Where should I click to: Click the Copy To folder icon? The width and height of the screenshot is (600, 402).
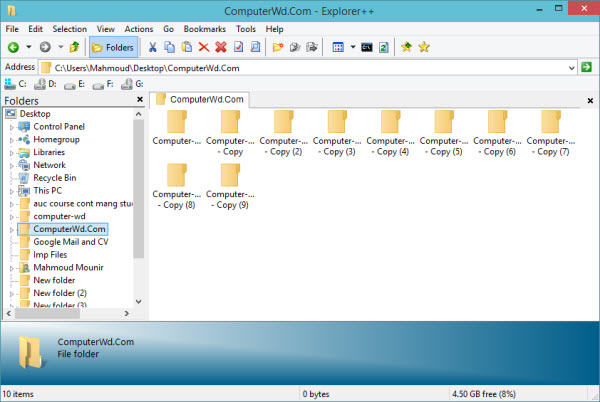pos(295,47)
